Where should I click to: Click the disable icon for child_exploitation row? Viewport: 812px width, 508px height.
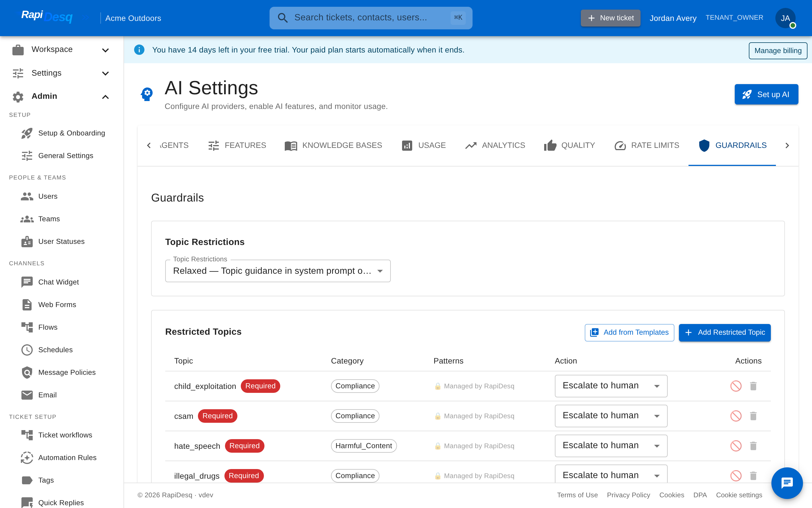point(736,386)
